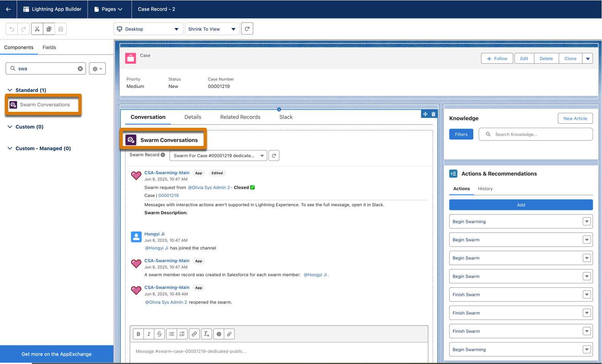Screen dimensions: 602x364
Task: Cut the selected component
Action: click(x=37, y=29)
